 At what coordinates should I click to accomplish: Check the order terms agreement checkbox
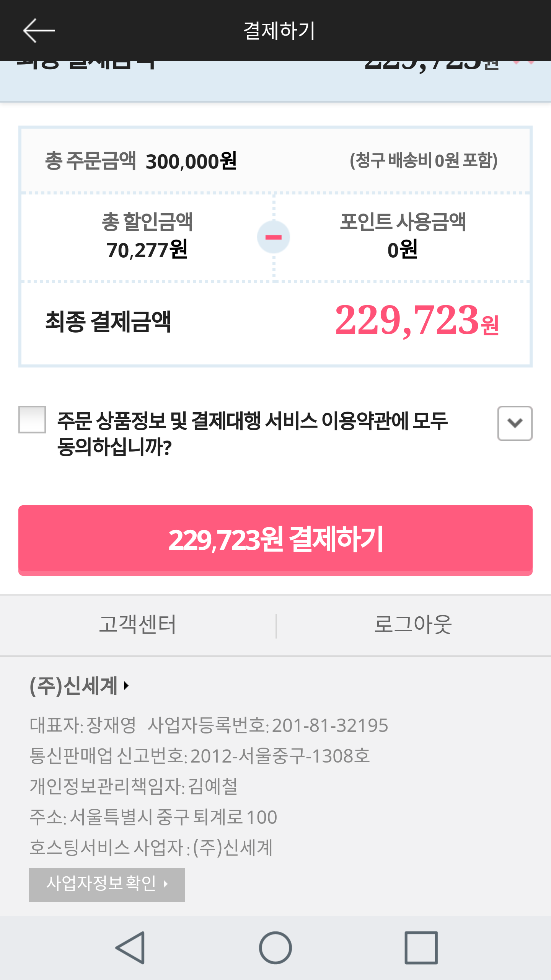click(x=33, y=420)
